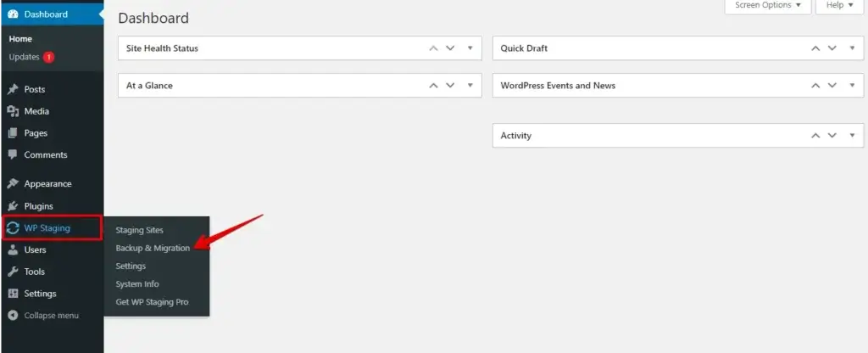Expand the Help dropdown tab
Image resolution: width=868 pixels, height=353 pixels.
pos(839,6)
